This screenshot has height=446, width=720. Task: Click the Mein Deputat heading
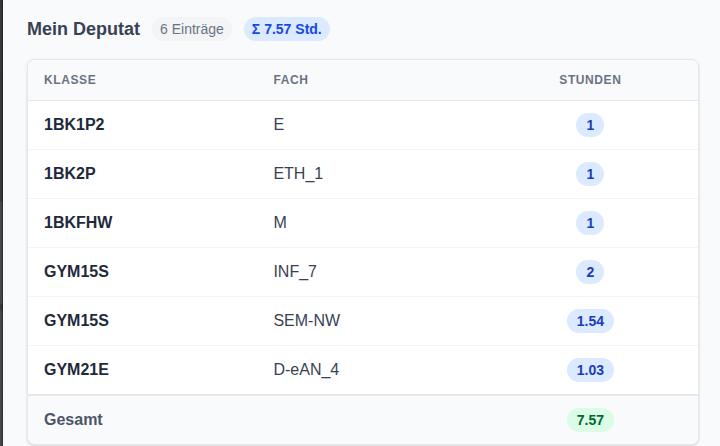[84, 29]
